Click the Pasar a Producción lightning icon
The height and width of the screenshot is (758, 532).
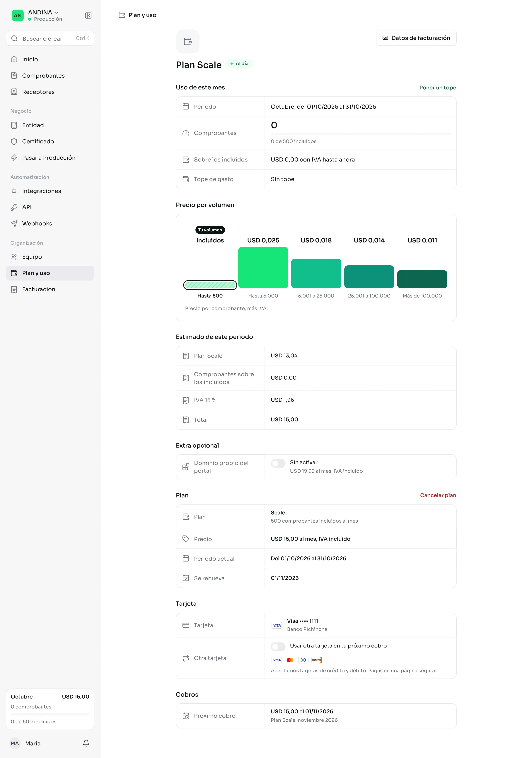click(x=14, y=158)
